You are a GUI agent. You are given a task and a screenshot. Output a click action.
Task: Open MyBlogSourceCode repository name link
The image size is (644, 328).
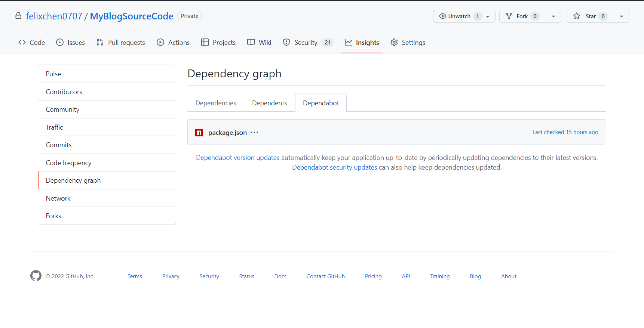point(132,16)
